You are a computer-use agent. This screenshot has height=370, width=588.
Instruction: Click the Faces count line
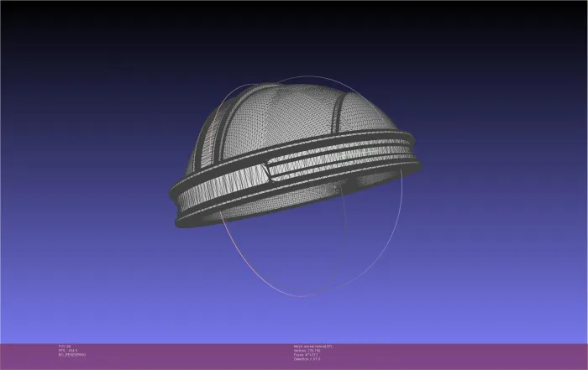coord(306,355)
